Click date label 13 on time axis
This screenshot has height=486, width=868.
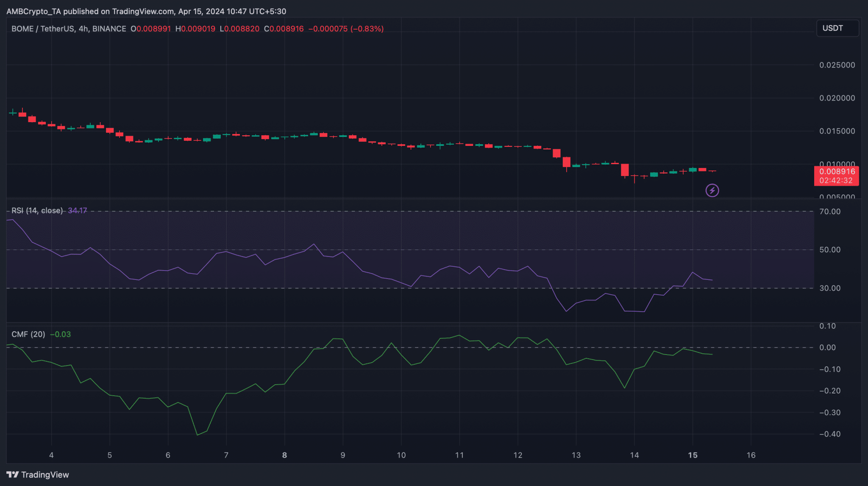point(576,455)
